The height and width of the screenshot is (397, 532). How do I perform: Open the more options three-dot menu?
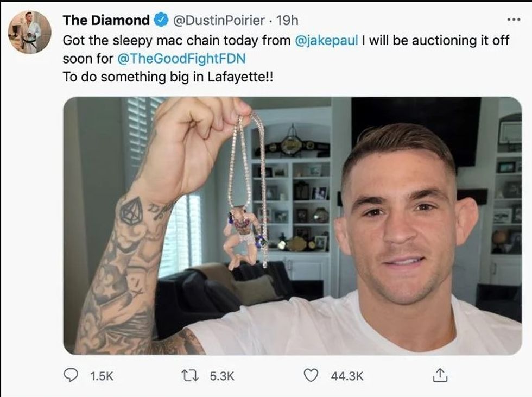(512, 20)
